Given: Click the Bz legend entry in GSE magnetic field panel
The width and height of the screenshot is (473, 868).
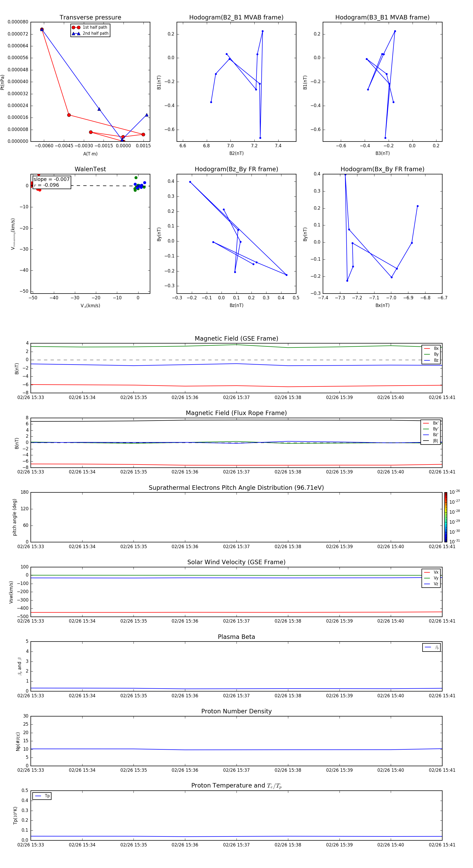Looking at the screenshot, I should (431, 361).
